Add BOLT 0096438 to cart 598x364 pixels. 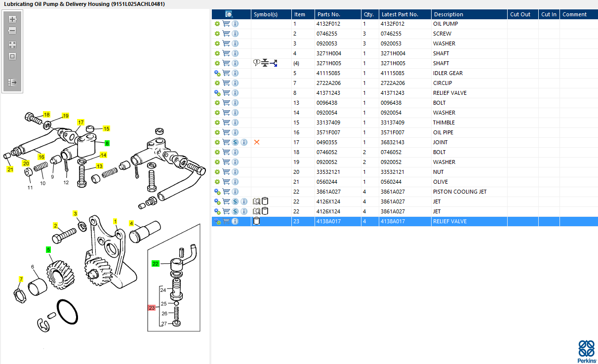click(x=226, y=103)
